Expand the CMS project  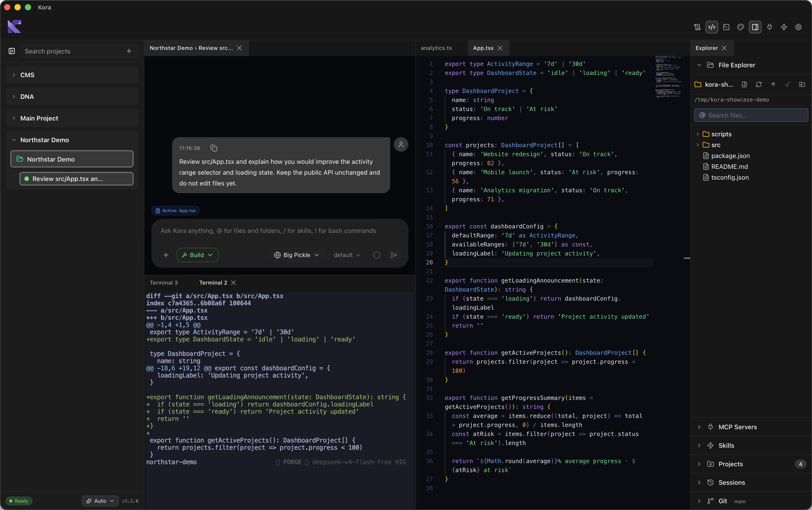click(x=72, y=75)
